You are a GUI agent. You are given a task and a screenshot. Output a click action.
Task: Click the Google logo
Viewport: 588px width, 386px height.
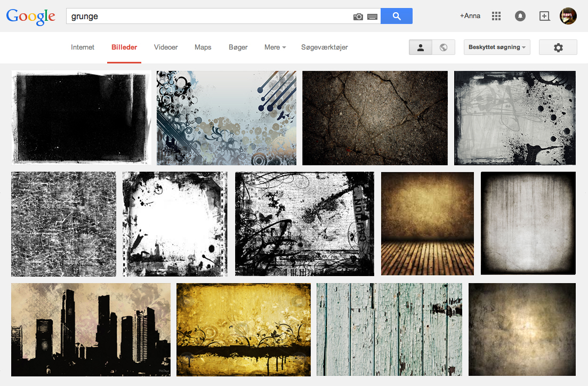(x=31, y=17)
